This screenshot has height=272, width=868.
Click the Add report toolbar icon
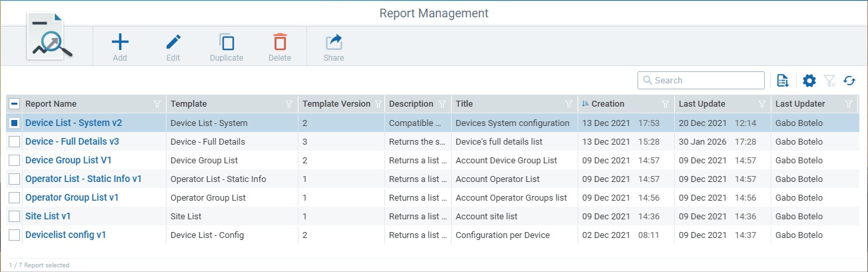click(x=120, y=43)
